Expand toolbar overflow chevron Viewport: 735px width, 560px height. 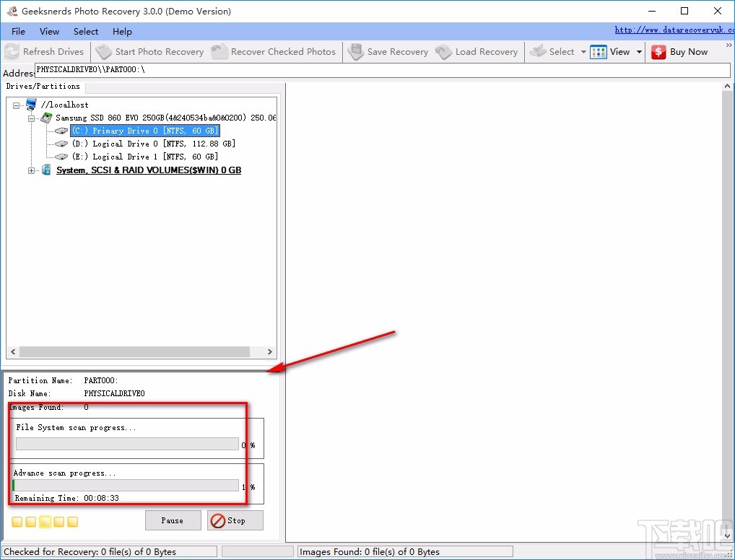(x=729, y=45)
